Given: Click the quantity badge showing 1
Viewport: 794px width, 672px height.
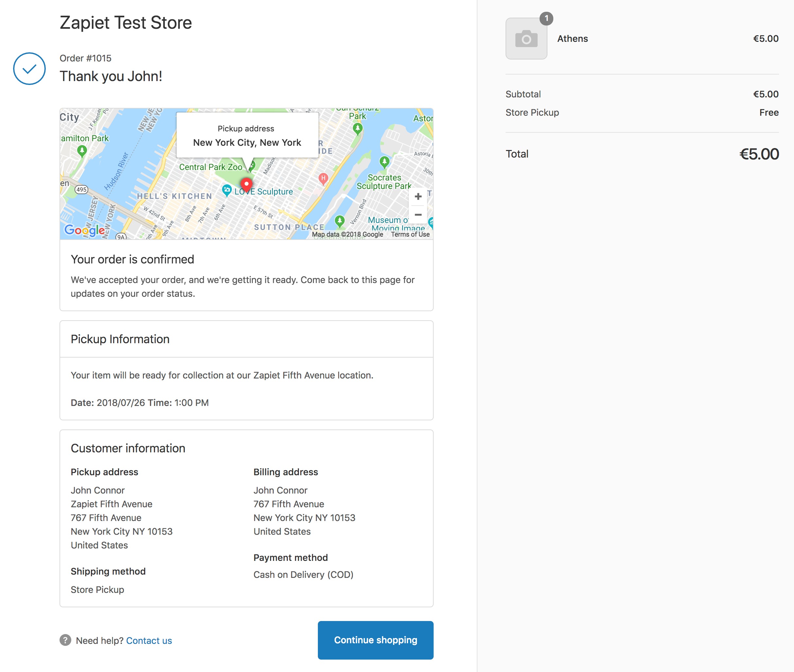Looking at the screenshot, I should (x=546, y=18).
